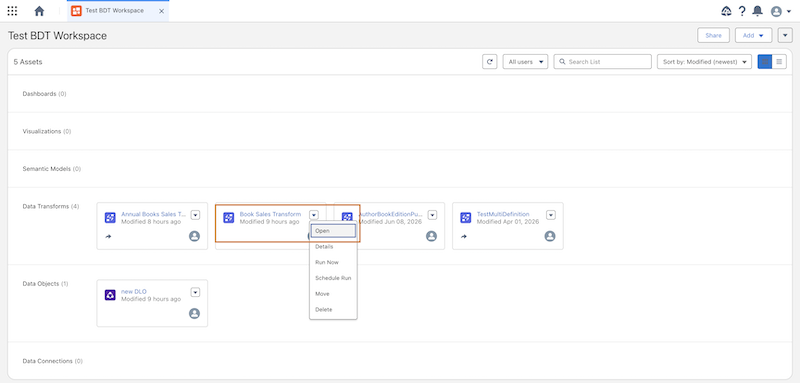Click the shared arrow icon on Annual Books Sales card
The width and height of the screenshot is (800, 383).
108,237
